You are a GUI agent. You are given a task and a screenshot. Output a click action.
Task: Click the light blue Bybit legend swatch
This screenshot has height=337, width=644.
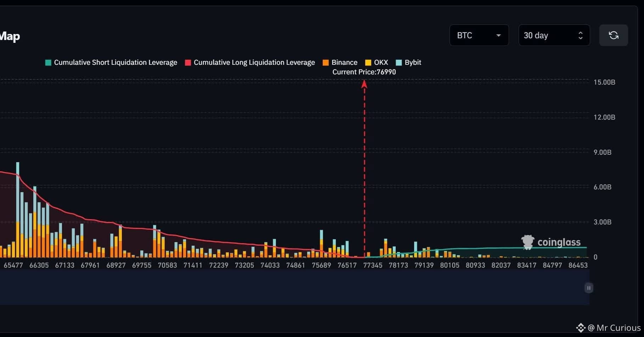pyautogui.click(x=399, y=63)
